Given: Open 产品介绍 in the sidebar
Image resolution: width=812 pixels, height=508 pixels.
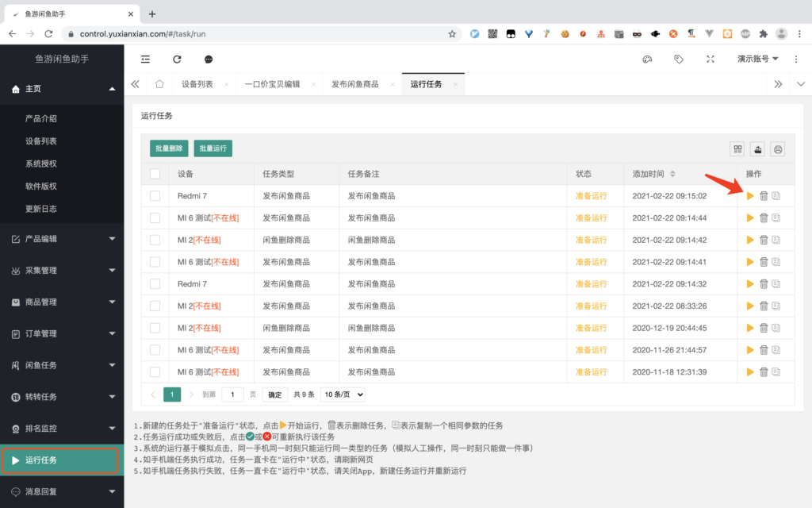Looking at the screenshot, I should (x=41, y=118).
